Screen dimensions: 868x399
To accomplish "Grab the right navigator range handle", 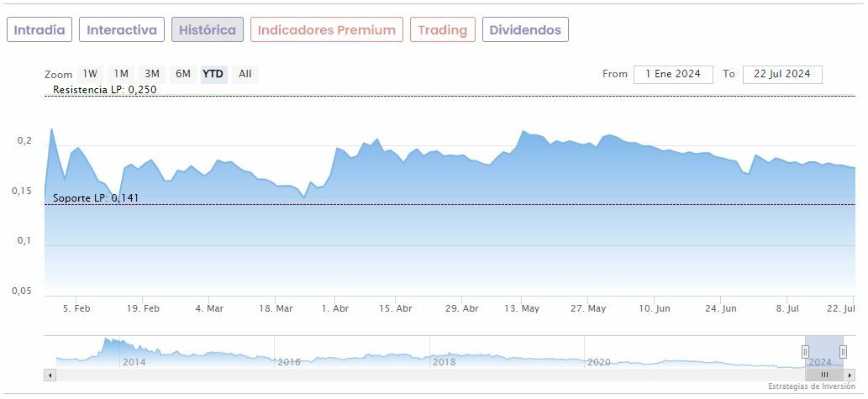I will click(843, 351).
